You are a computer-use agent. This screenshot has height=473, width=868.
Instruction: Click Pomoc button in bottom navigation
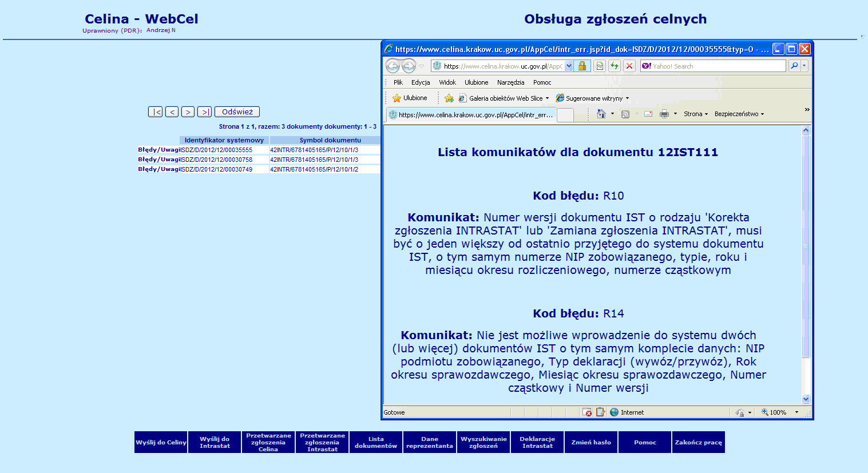click(645, 442)
